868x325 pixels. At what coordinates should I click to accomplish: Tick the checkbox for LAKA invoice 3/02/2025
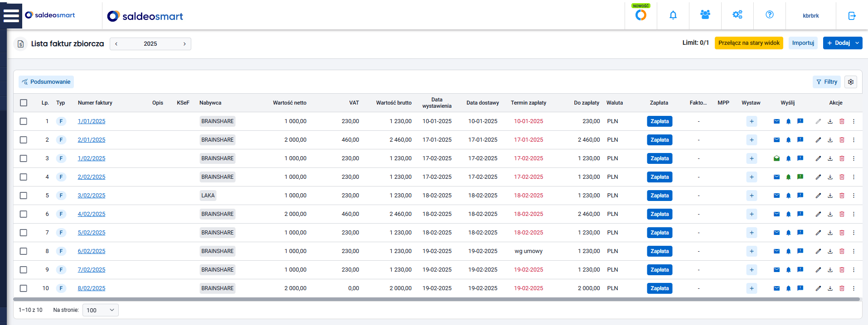[24, 196]
